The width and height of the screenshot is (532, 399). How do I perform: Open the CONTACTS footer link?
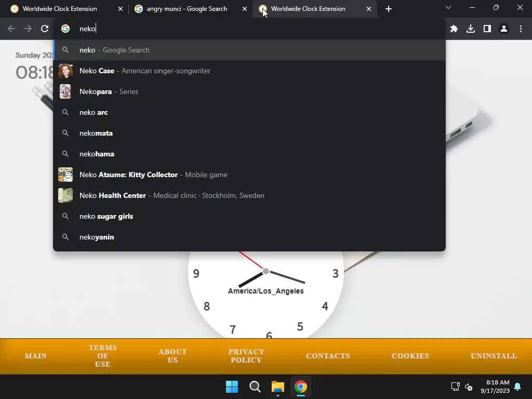coord(328,356)
